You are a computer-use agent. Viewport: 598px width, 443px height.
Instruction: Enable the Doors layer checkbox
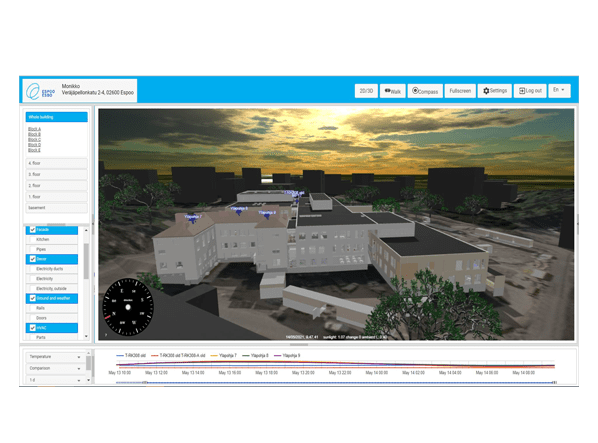(32, 318)
